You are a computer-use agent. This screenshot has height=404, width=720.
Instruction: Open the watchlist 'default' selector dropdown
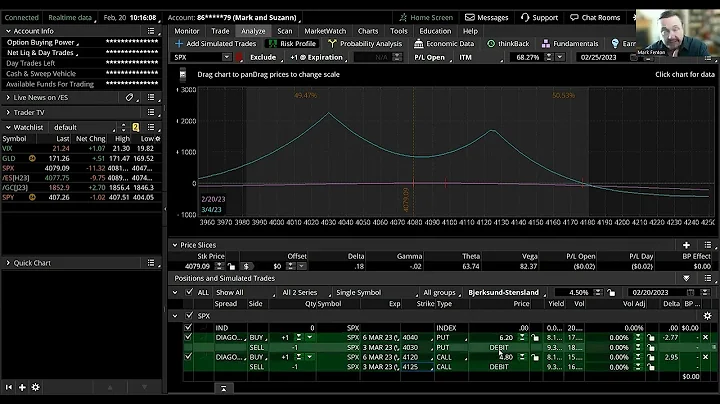[84, 127]
